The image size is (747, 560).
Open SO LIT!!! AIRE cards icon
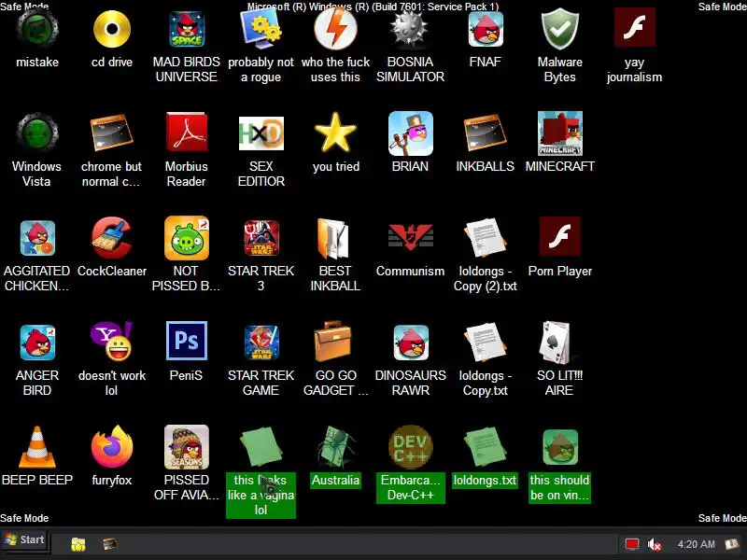[x=556, y=343]
